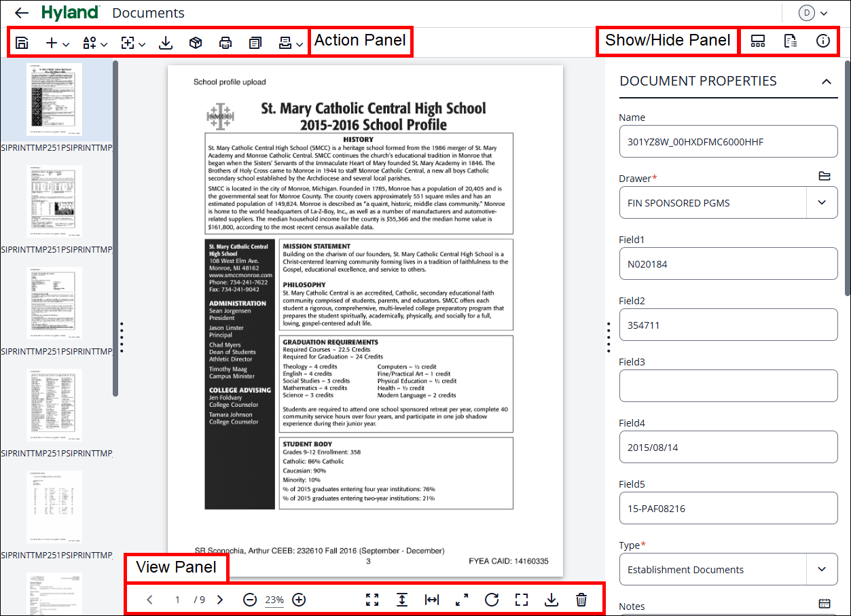Collapse the Document Properties section
Viewport: 851px width, 616px height.
pyautogui.click(x=827, y=81)
